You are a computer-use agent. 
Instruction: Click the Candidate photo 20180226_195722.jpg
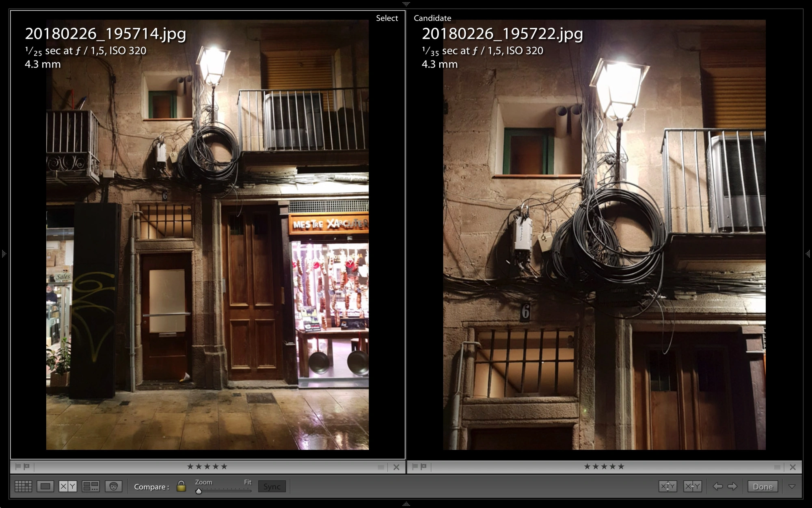(x=604, y=234)
